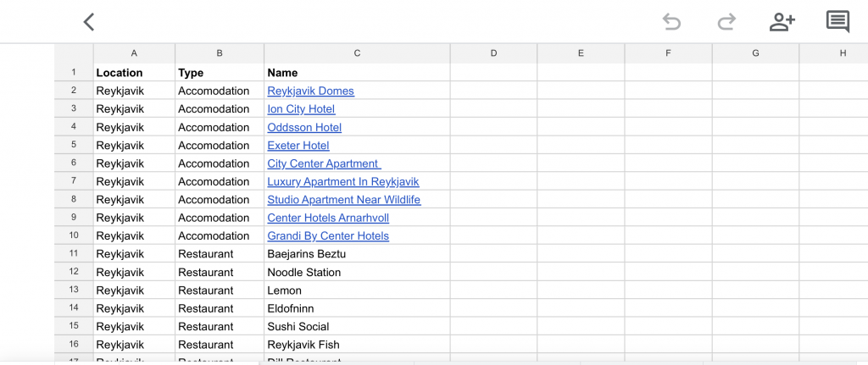
Task: Select Reykjavik location cell in row 13
Action: [134, 290]
